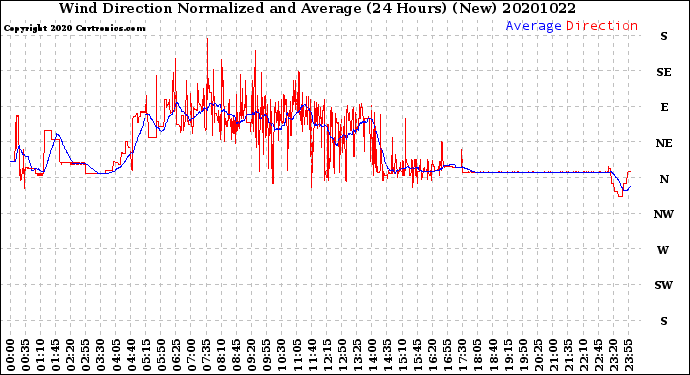This screenshot has width=690, height=375.
Task: Select the red "Direction" legend label
Action: pos(602,26)
